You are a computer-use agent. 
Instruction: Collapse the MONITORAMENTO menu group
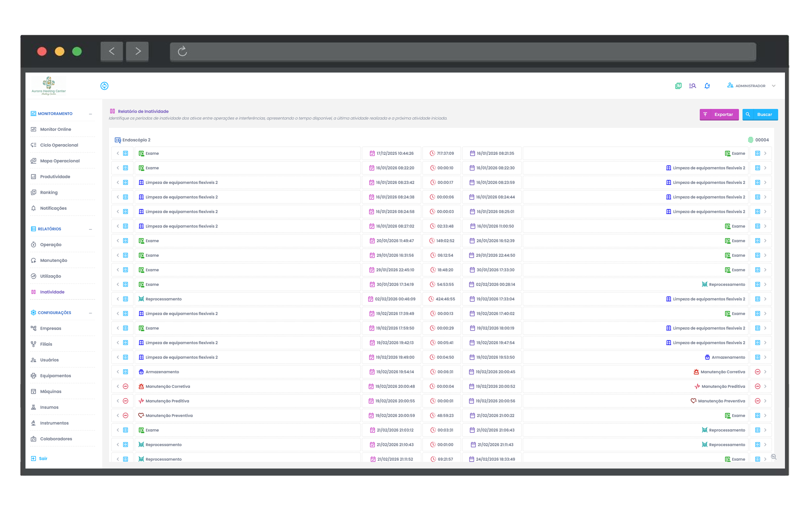click(x=90, y=113)
